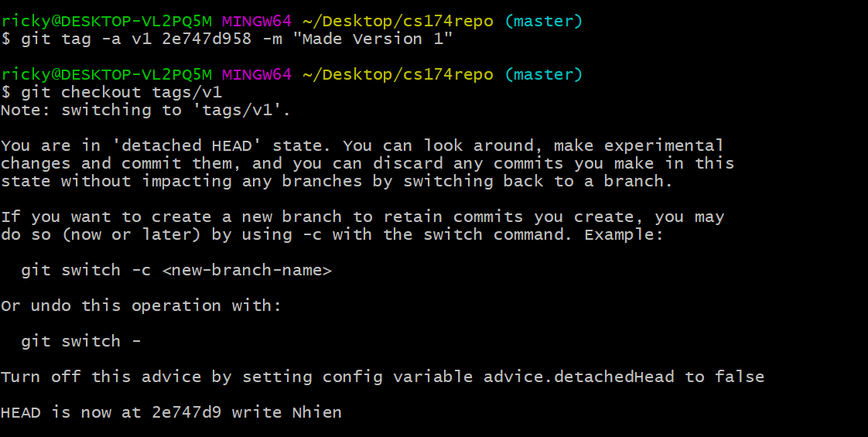Click the commit hash 2e747d958 in the tag command
The image size is (868, 437).
(x=207, y=39)
